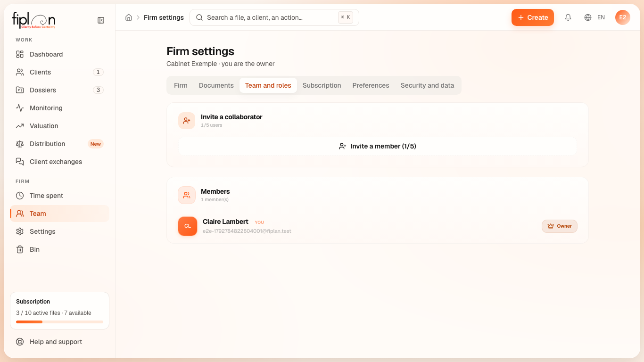The image size is (644, 362).
Task: Click Claire Lambert's email address
Action: 247,231
